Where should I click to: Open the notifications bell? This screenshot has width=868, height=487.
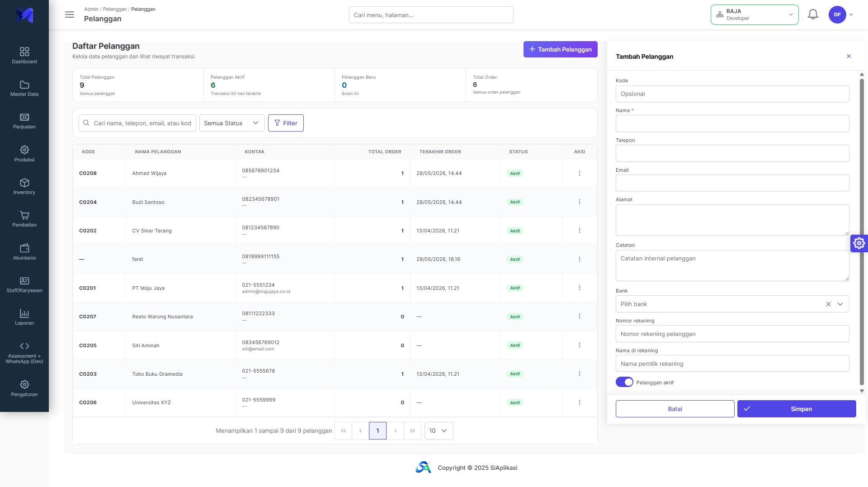(813, 14)
